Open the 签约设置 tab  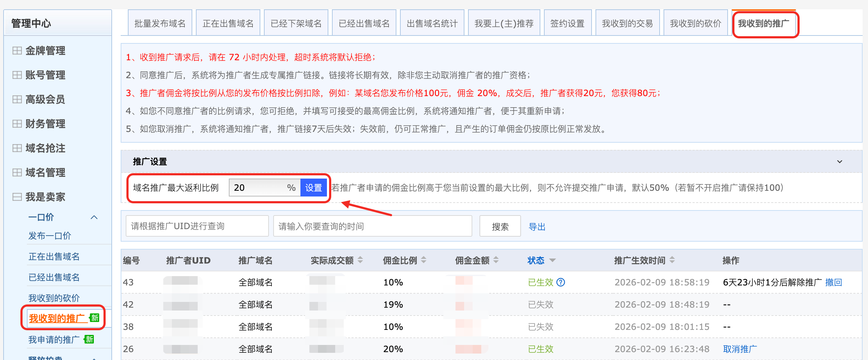pyautogui.click(x=567, y=24)
